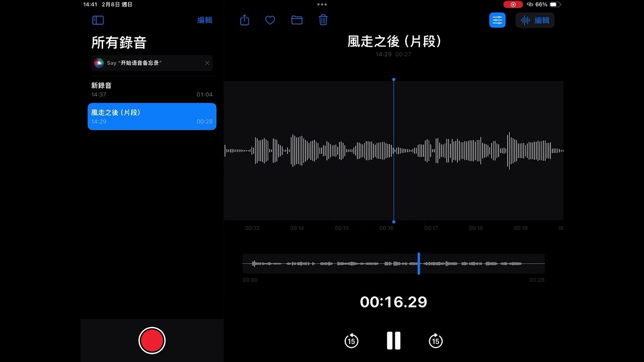Skip back 15 seconds
644x362 pixels.
[x=351, y=341]
